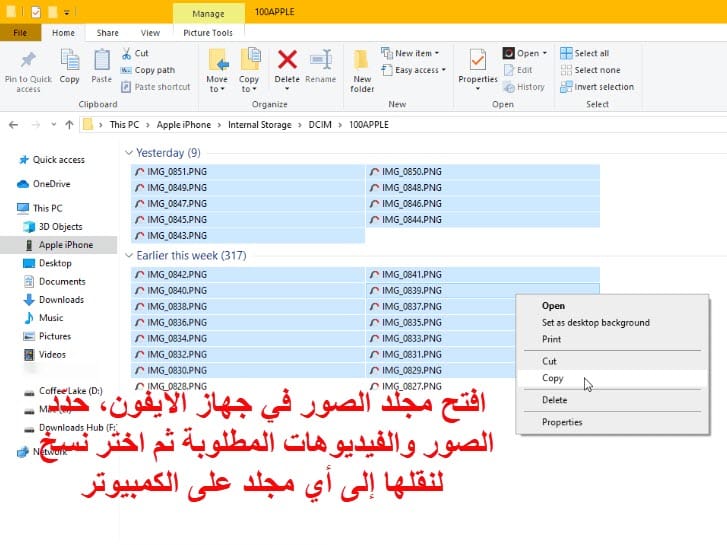Open Pictures folder in sidebar
727x545 pixels.
coord(47,336)
